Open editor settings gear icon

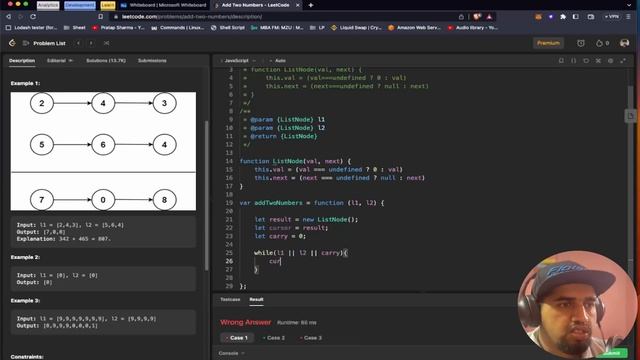click(611, 60)
